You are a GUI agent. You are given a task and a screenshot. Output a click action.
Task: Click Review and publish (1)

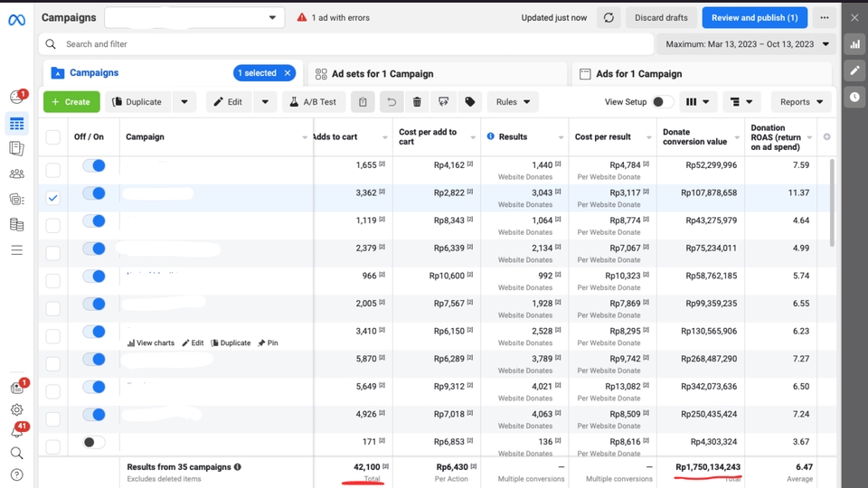(x=754, y=18)
